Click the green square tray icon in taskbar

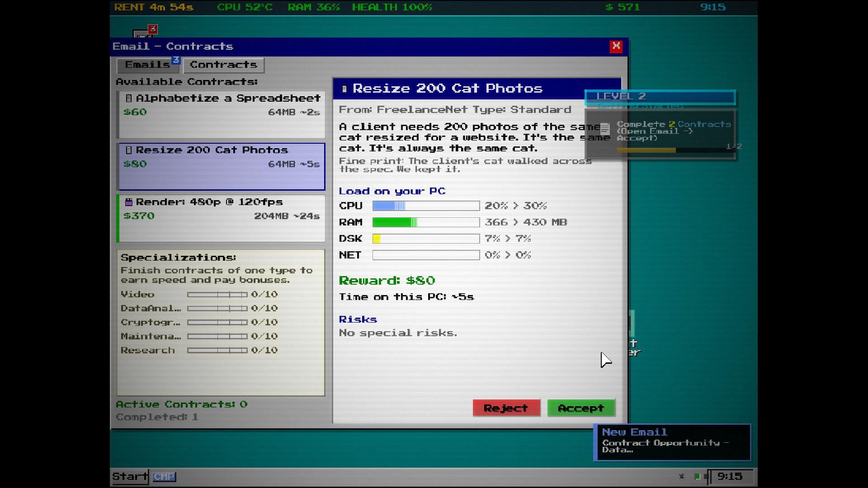[x=697, y=476]
